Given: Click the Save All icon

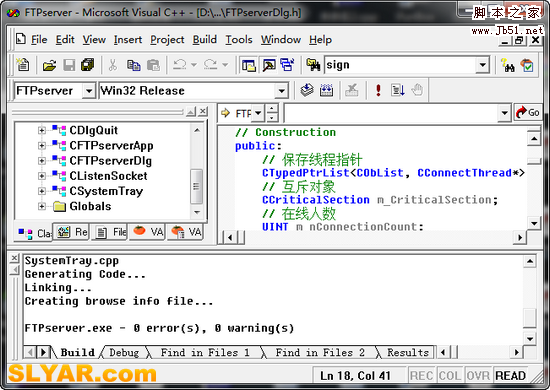Looking at the screenshot, I should coord(87,65).
